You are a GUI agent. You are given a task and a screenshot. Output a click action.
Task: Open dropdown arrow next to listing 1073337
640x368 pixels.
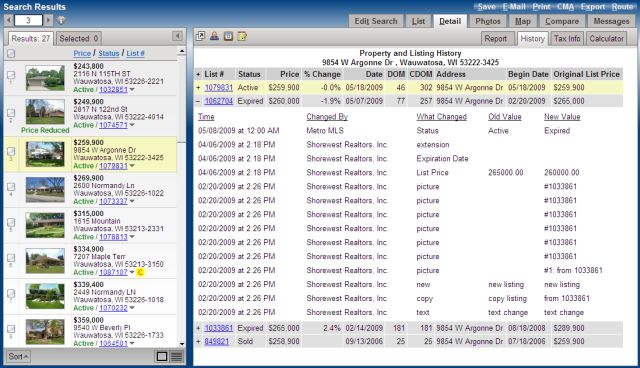click(x=132, y=202)
